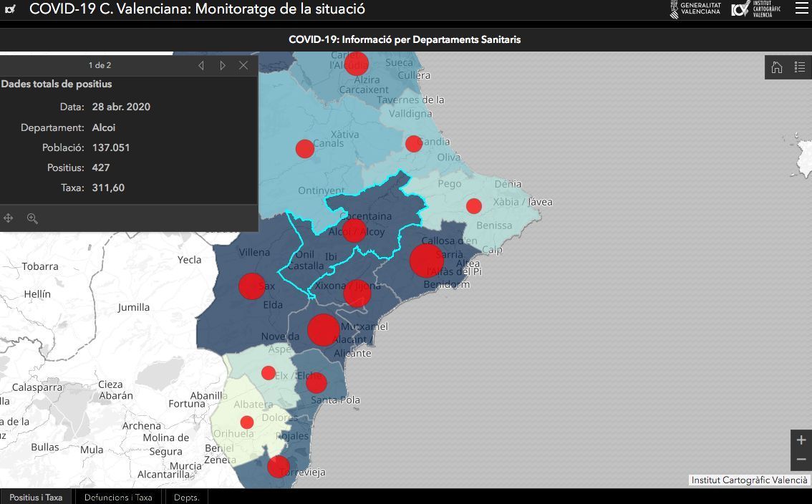Show next feature in popup
The image size is (812, 504).
coord(223,65)
